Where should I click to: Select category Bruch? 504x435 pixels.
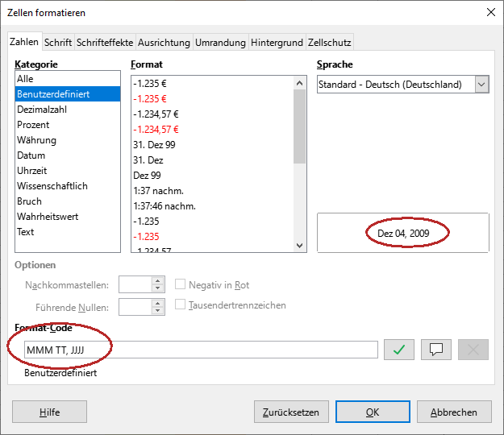tap(68, 201)
